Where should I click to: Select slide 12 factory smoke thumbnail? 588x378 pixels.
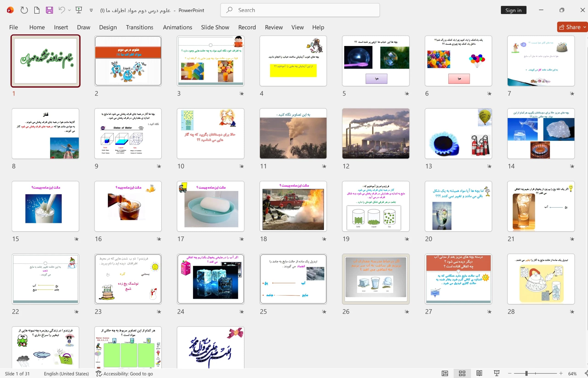point(376,134)
